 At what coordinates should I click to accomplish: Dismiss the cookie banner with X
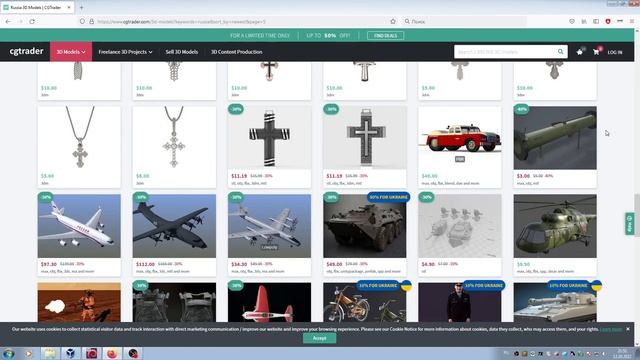click(x=628, y=329)
